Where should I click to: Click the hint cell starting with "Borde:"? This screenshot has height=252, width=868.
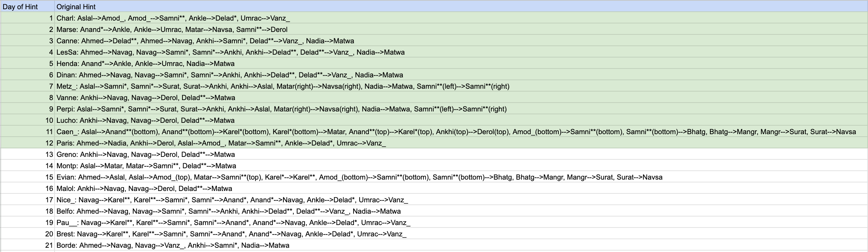click(461, 245)
